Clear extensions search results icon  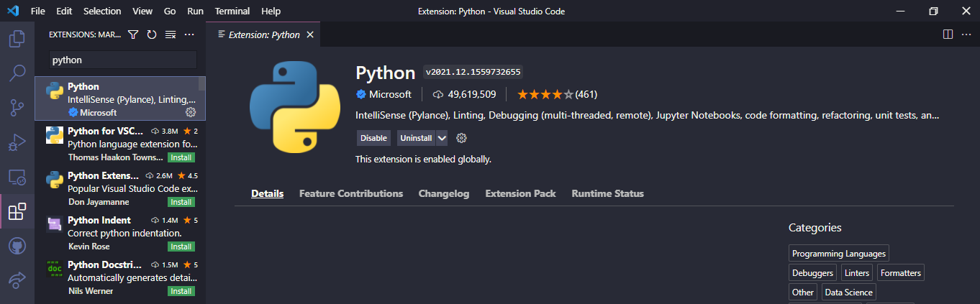tap(171, 34)
